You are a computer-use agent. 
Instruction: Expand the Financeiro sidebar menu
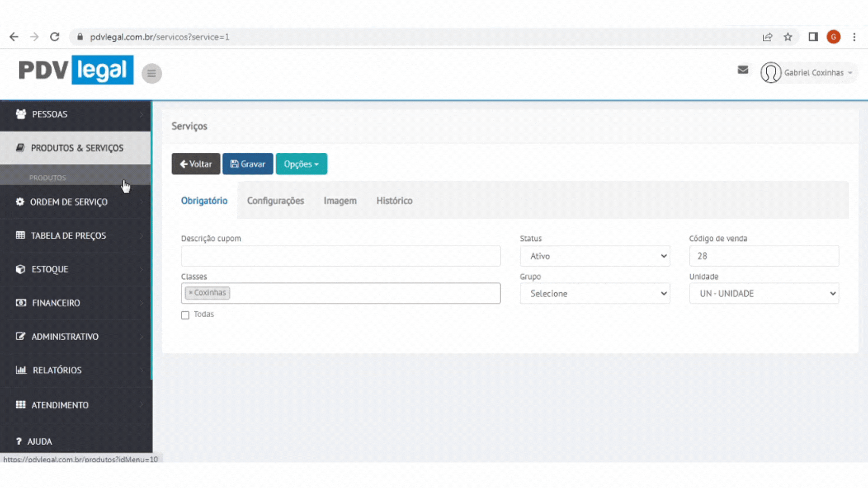coord(75,303)
